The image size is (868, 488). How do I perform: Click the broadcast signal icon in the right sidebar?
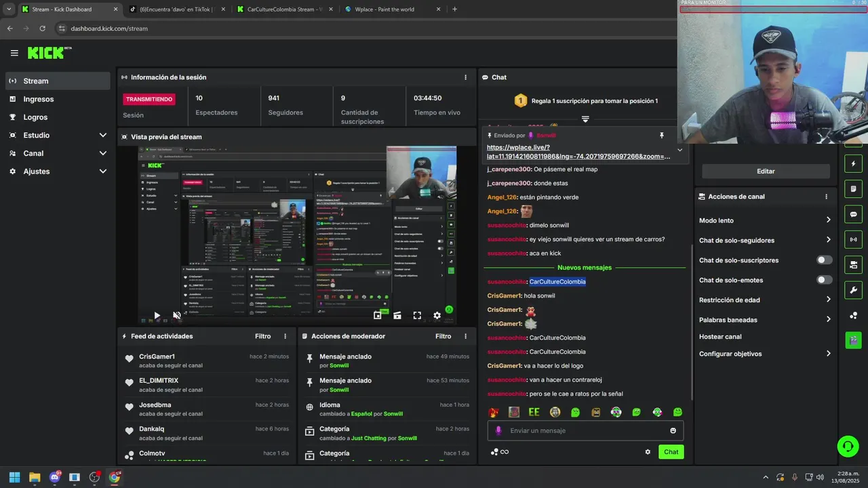(x=853, y=239)
